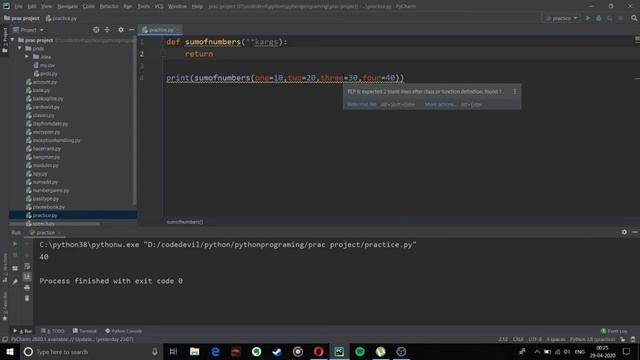The image size is (640, 360).
Task: Expand the .idea folder
Action: point(27,57)
